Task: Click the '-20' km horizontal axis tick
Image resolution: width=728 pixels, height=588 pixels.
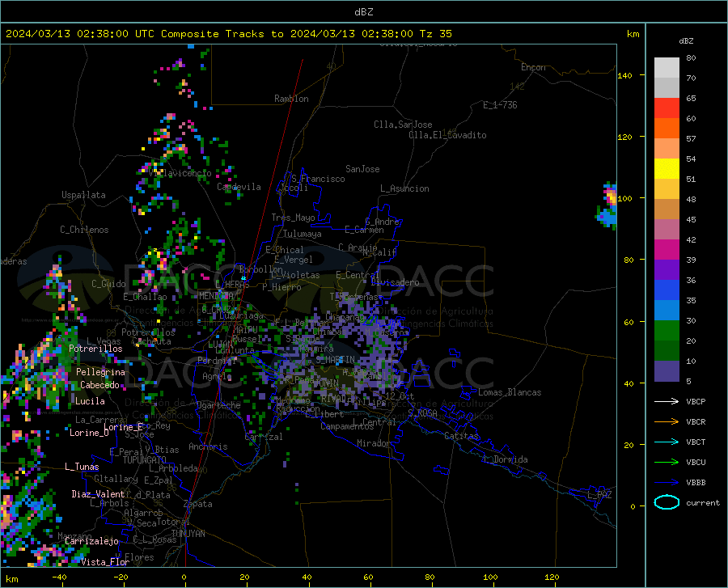Action: pos(121,577)
